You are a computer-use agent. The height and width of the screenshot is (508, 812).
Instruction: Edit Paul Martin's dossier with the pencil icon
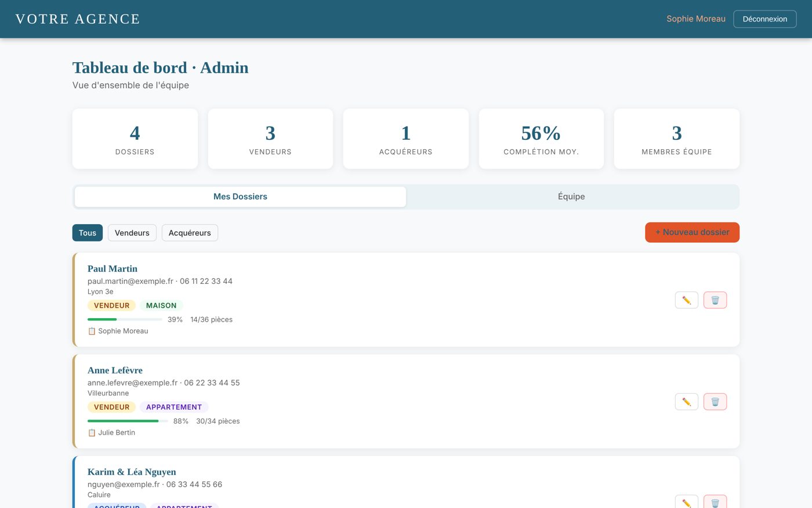coord(687,300)
